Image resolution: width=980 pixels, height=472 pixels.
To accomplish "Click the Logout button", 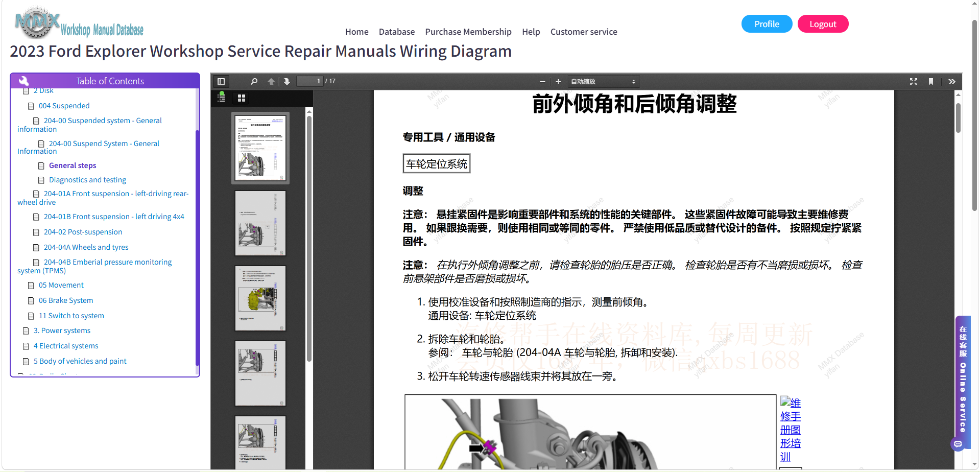I will 823,24.
